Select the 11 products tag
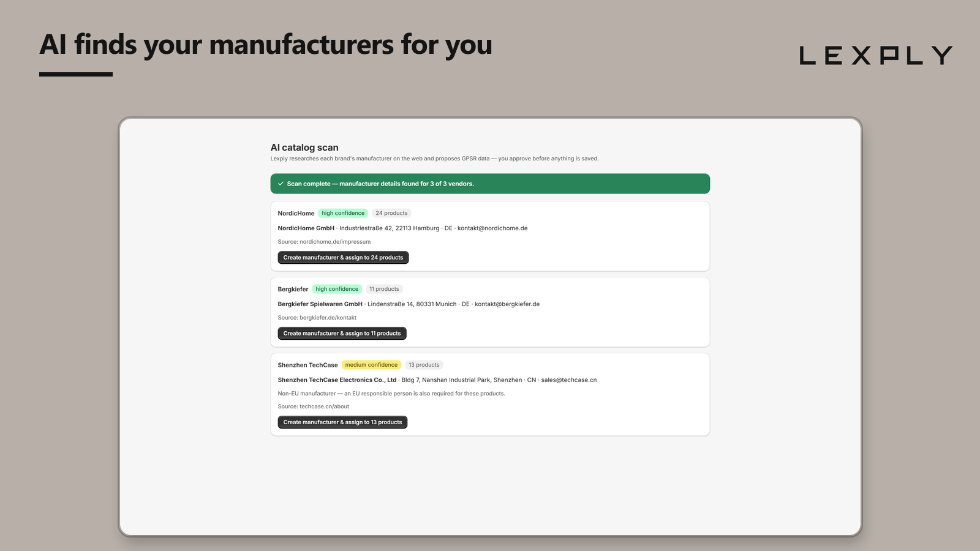 pos(384,289)
